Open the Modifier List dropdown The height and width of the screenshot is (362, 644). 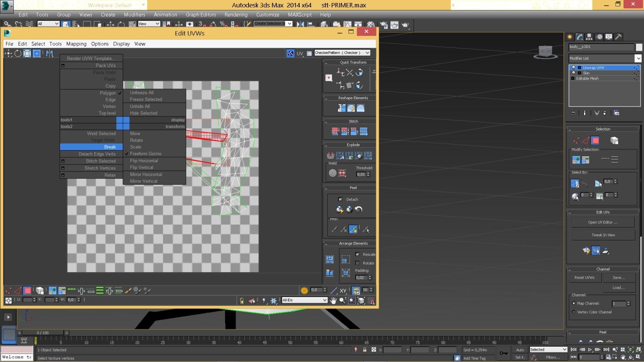click(605, 58)
